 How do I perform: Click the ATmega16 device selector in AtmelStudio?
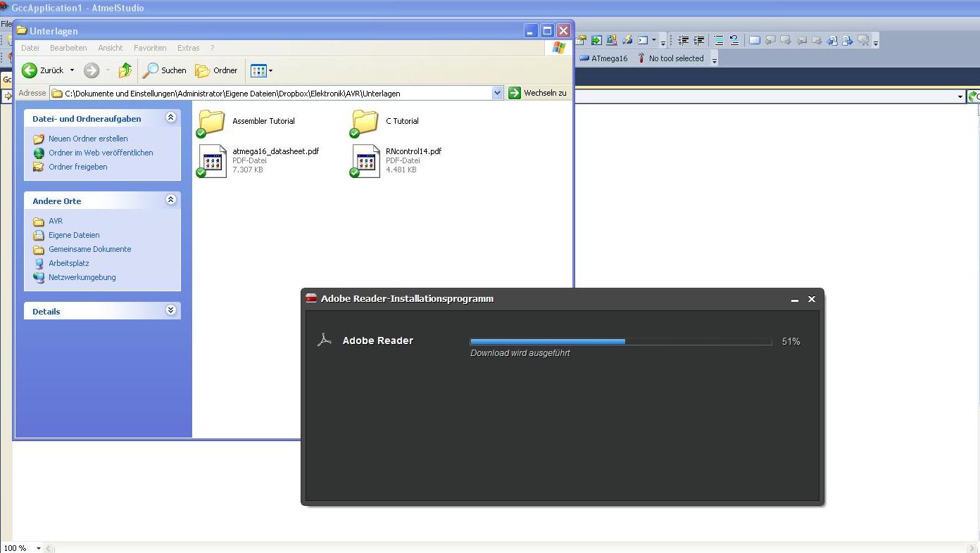pos(604,58)
